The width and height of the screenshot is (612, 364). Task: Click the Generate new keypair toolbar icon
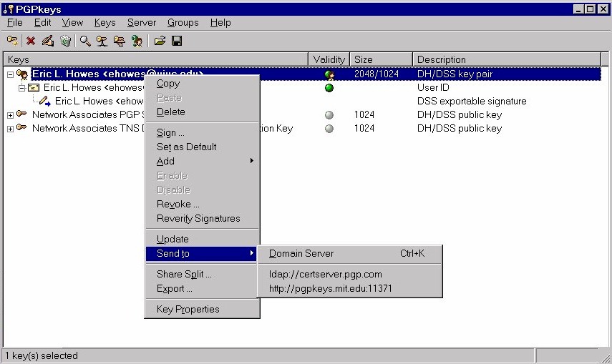[12, 41]
